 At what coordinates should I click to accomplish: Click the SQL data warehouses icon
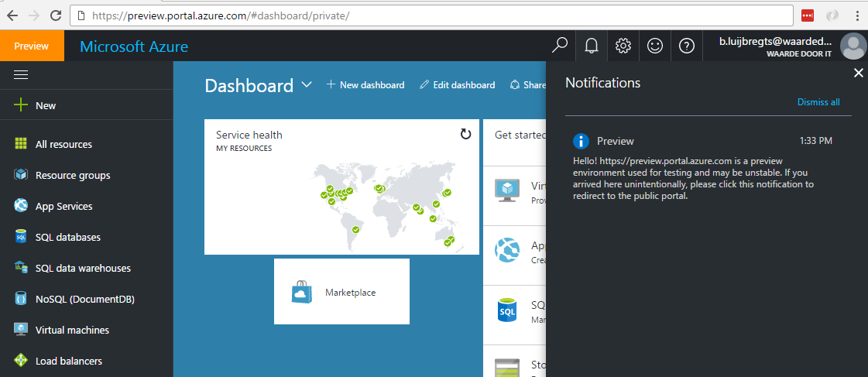tap(21, 267)
